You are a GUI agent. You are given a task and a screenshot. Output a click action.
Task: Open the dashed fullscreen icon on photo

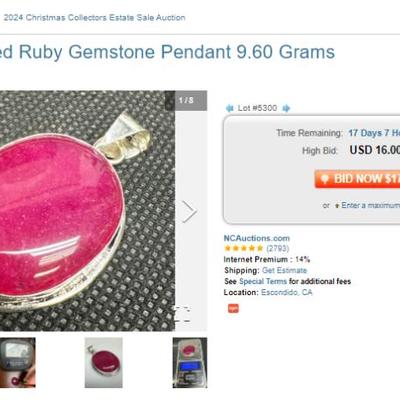click(x=183, y=314)
